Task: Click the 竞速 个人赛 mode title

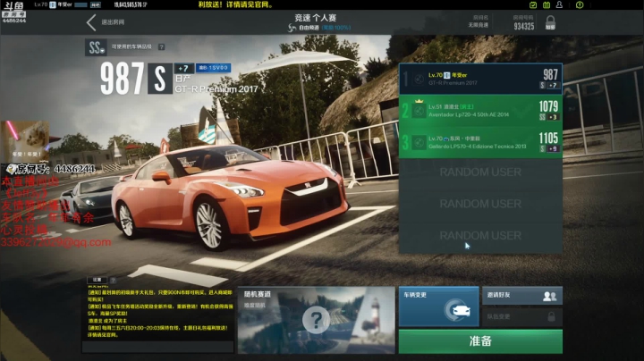Action: [316, 18]
